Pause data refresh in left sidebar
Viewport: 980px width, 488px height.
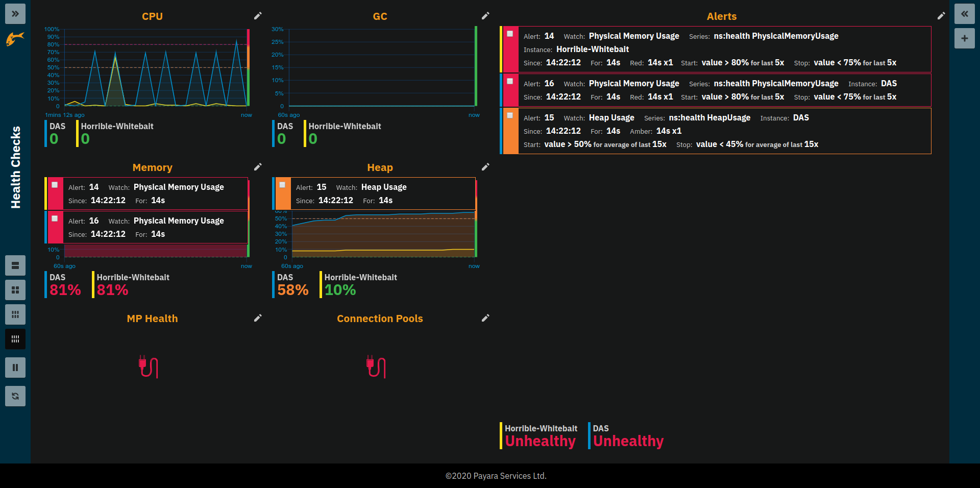pyautogui.click(x=15, y=368)
